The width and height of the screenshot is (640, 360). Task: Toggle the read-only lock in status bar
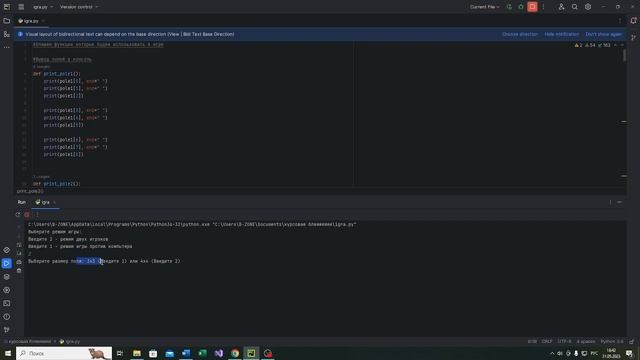point(631,341)
